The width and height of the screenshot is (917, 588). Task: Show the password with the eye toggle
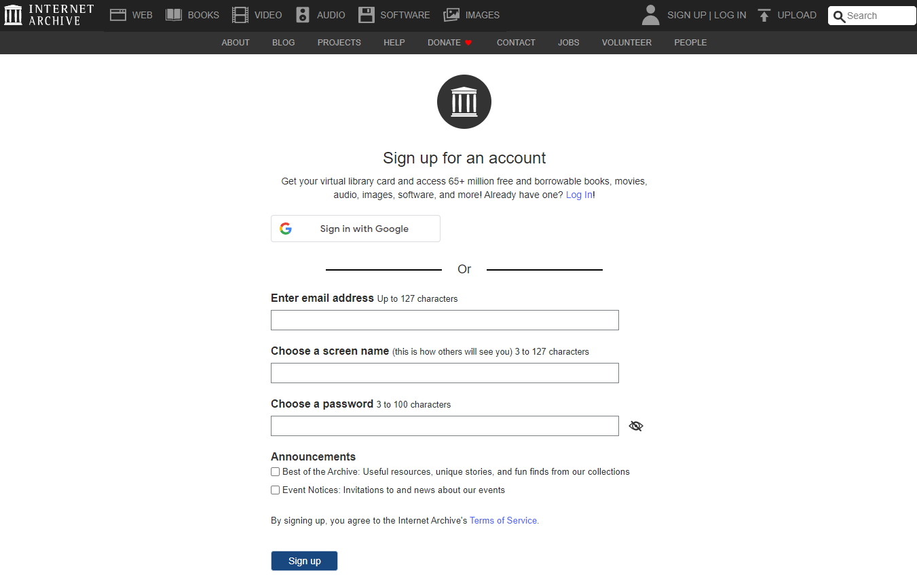coord(635,425)
